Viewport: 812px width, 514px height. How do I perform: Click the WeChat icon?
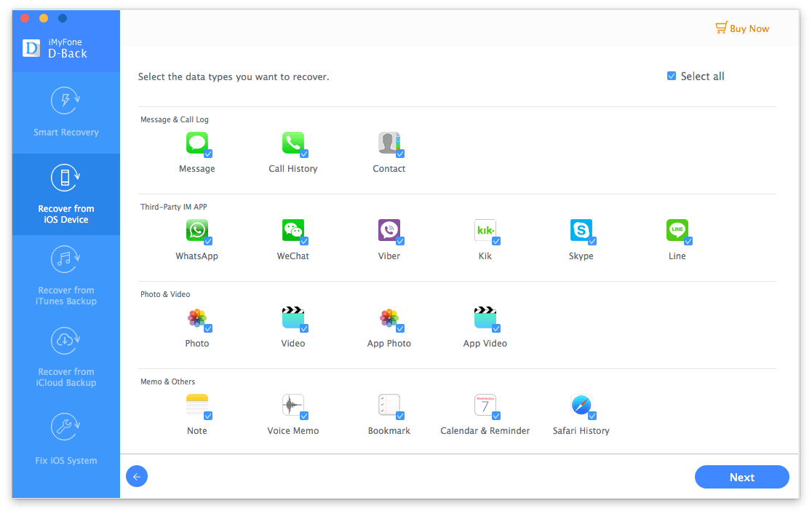click(x=293, y=230)
